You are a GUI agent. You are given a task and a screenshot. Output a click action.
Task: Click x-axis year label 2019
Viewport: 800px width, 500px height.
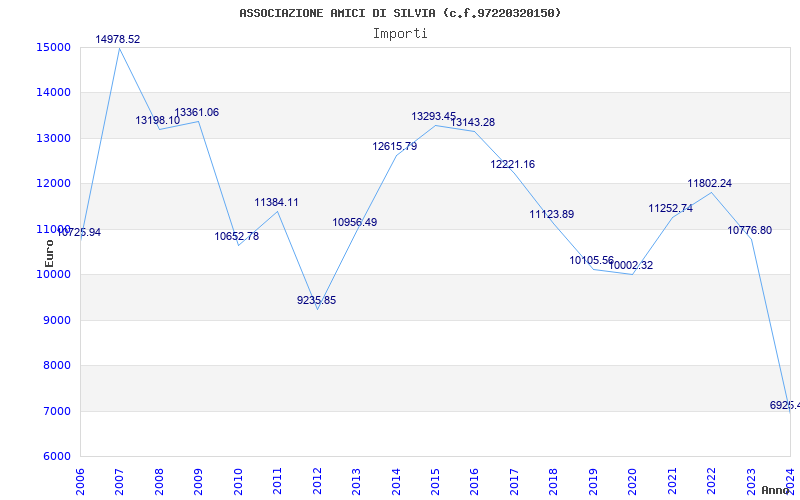tap(593, 482)
